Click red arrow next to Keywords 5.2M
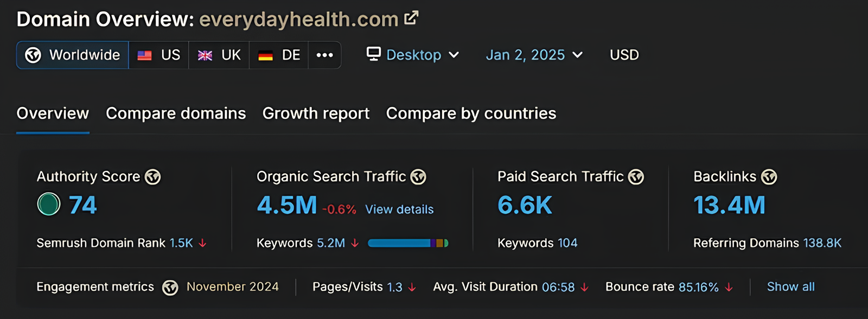 [355, 243]
